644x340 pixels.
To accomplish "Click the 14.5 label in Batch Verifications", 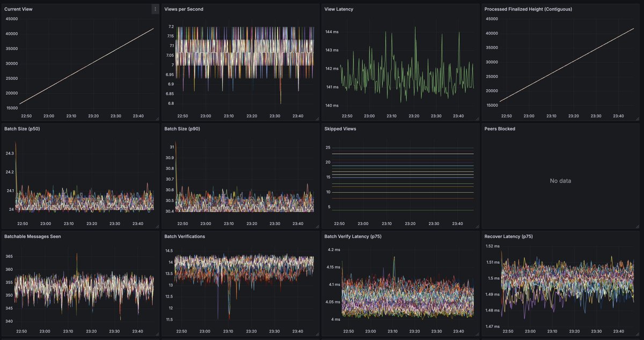I will 169,251.
